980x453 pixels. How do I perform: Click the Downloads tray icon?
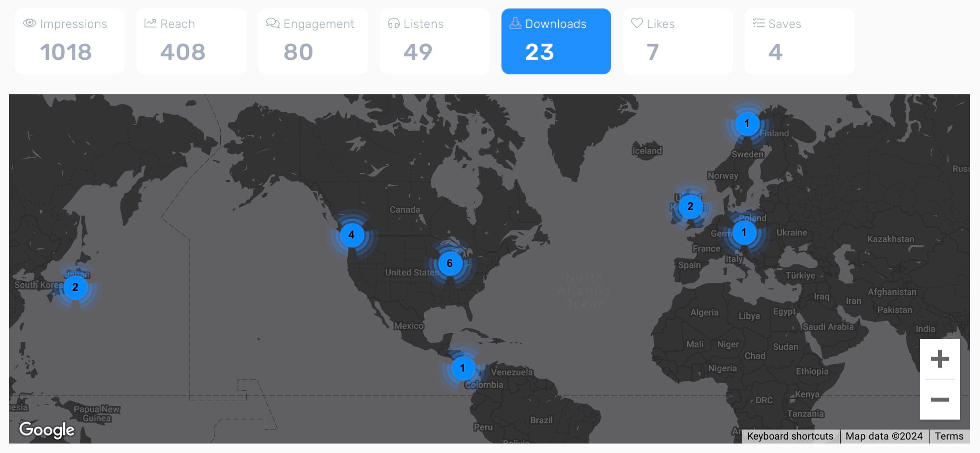coord(515,23)
